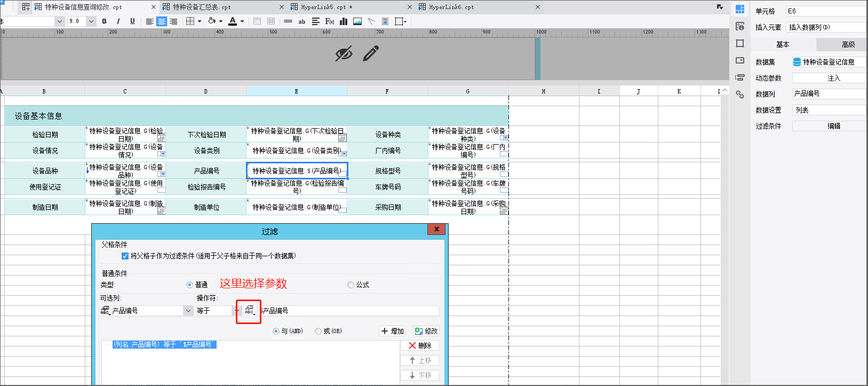Image resolution: width=868 pixels, height=386 pixels.
Task: Toggle bold formatting in toolbar
Action: (x=105, y=21)
